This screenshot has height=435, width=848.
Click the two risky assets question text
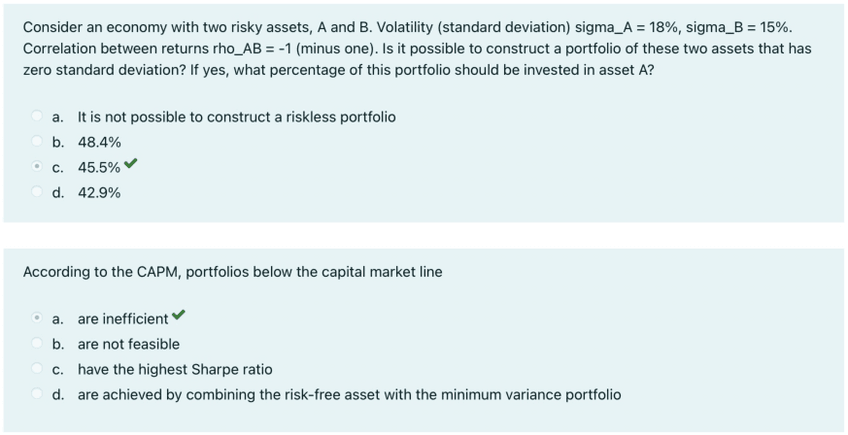pos(416,48)
